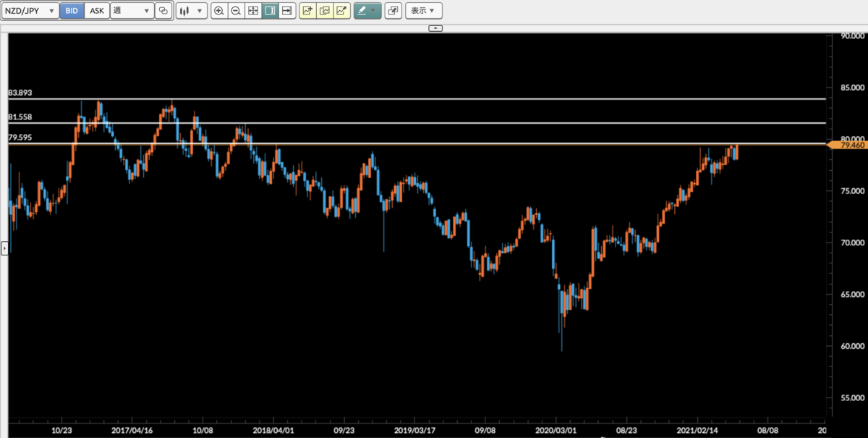Click the add indicator chart icon
This screenshot has height=438, width=868.
pyautogui.click(x=307, y=11)
